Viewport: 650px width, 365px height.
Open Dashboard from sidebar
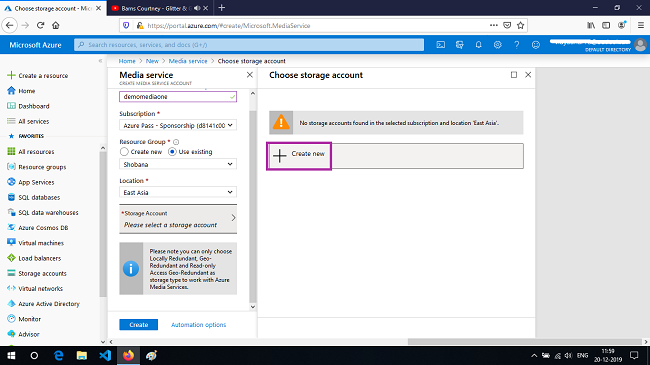(x=34, y=106)
